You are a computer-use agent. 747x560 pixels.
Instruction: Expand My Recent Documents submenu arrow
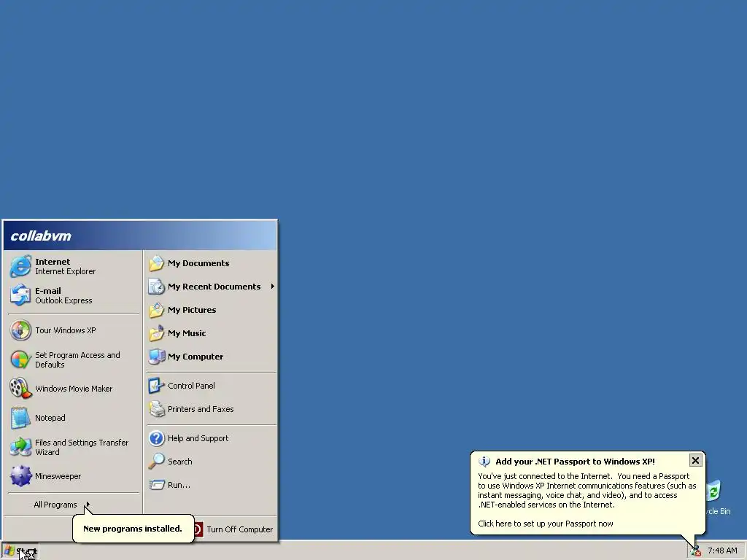click(273, 286)
